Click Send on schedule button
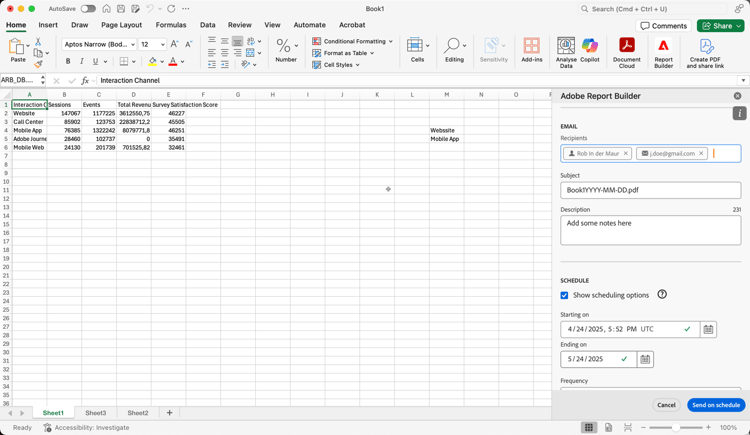Image resolution: width=750 pixels, height=435 pixels. pyautogui.click(x=716, y=405)
